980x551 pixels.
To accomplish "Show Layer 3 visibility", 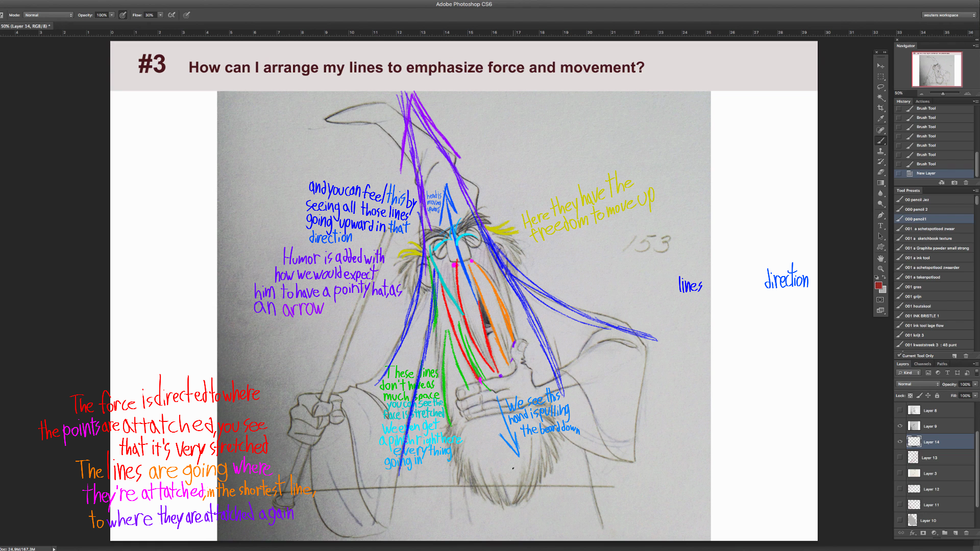I will [900, 473].
